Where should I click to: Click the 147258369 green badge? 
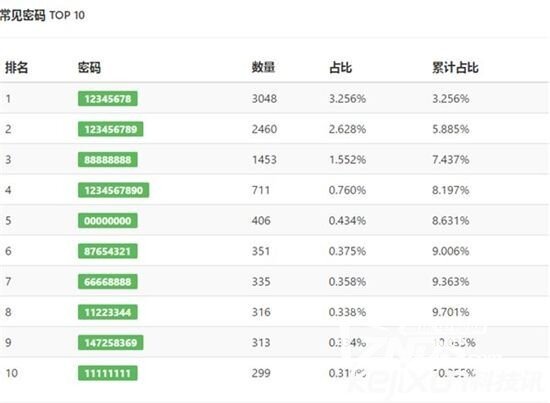click(110, 343)
